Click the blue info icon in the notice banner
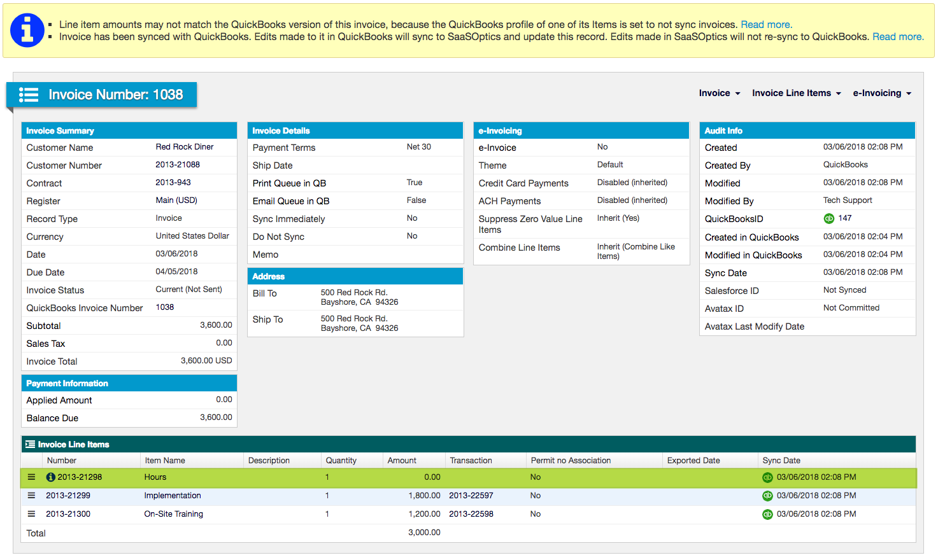Viewport: 938px width, 560px height. (x=27, y=30)
